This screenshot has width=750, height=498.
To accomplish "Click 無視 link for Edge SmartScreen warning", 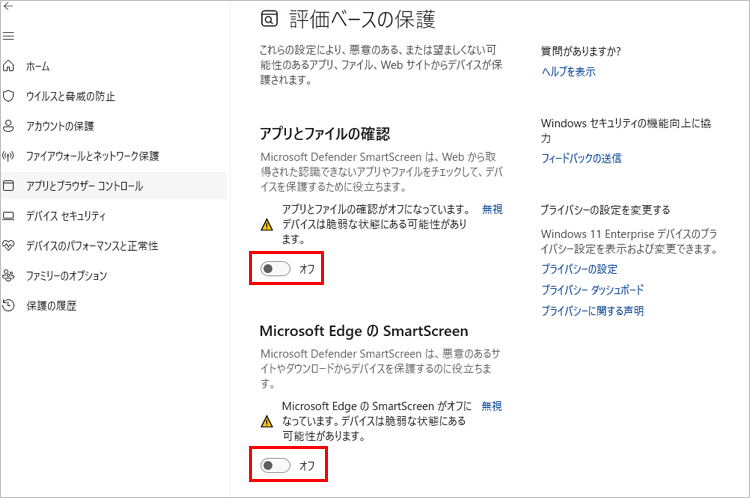I will pos(492,407).
